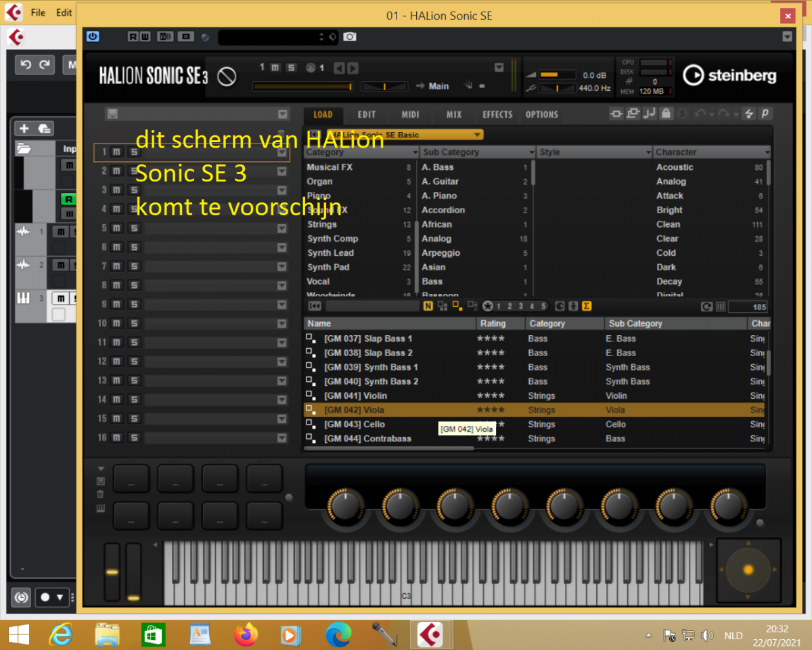Click the first quick control knob
Screen dimensions: 812x650
(346, 505)
